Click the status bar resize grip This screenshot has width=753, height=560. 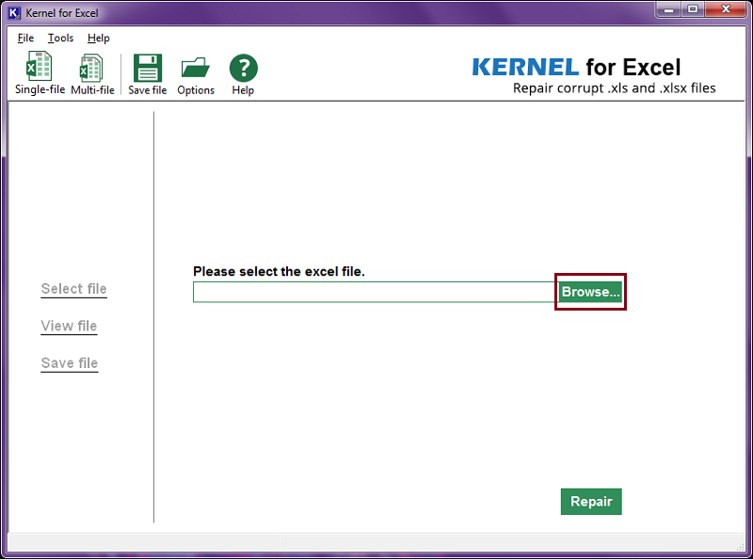tap(740, 547)
